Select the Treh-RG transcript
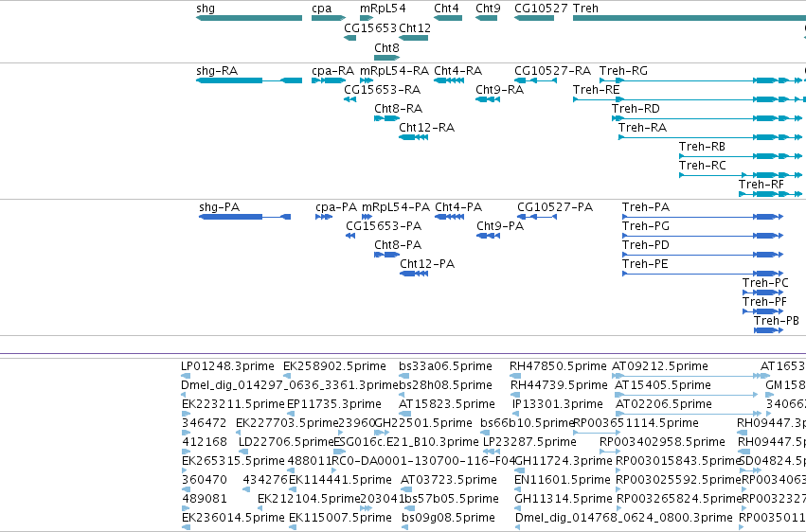 (703, 80)
